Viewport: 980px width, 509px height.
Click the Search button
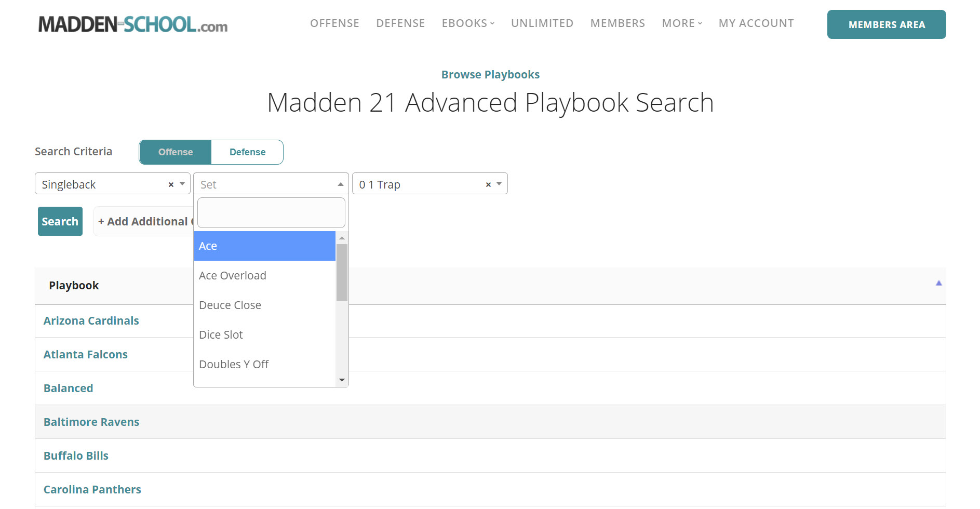[60, 221]
